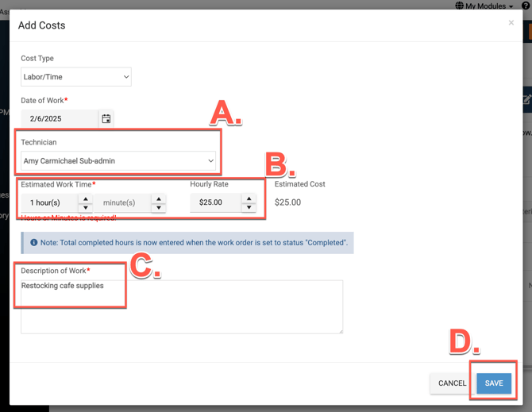Close the Add Costs dialog with X
The width and height of the screenshot is (532, 412).
[511, 23]
